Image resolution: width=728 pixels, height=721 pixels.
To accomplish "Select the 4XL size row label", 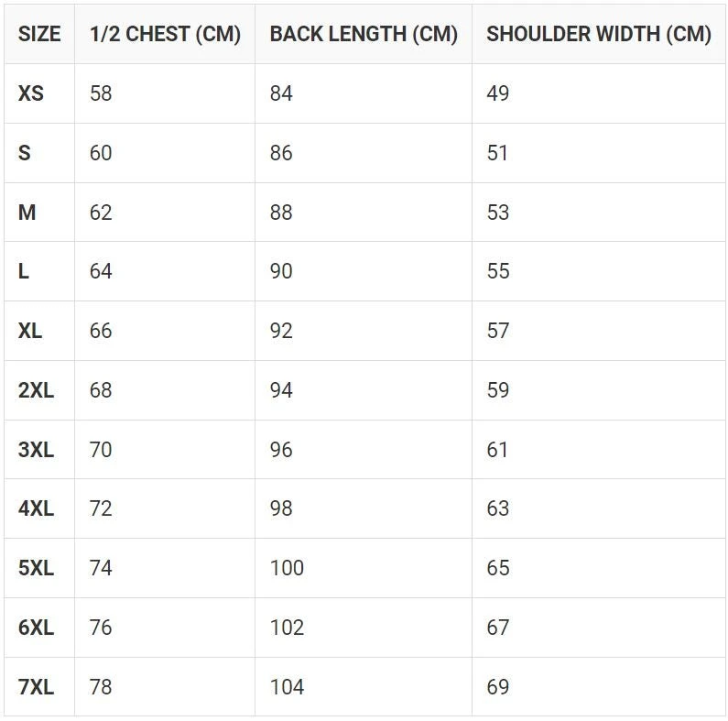I will click(36, 508).
